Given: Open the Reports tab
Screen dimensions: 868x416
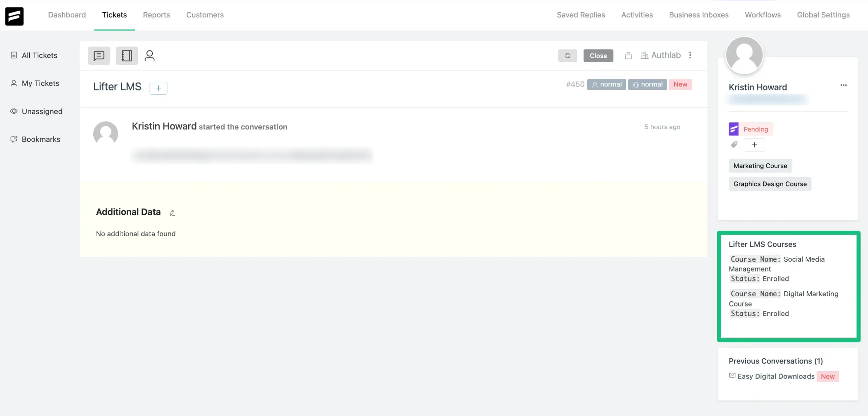Looking at the screenshot, I should pos(156,15).
